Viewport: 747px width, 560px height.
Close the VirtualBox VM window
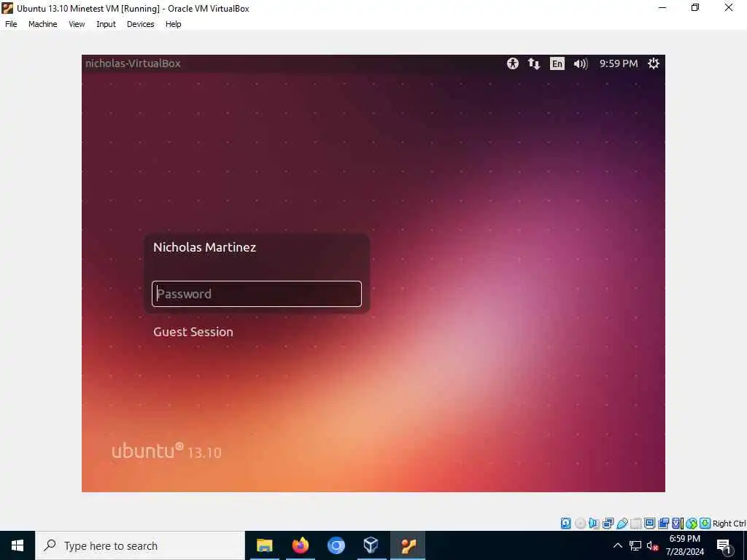(x=729, y=8)
